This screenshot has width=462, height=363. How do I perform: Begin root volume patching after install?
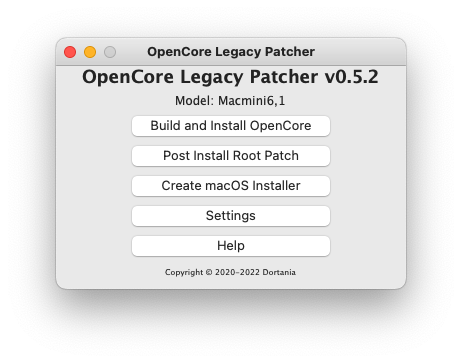[x=231, y=156]
